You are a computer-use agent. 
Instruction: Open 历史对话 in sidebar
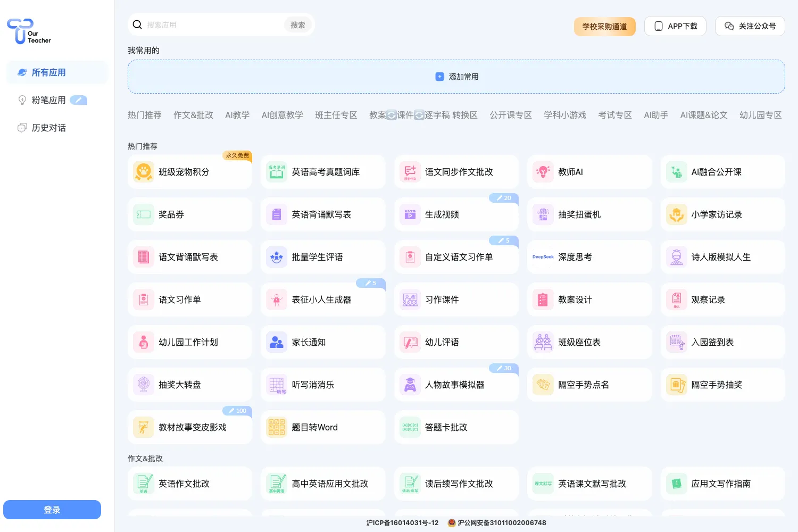(x=57, y=128)
